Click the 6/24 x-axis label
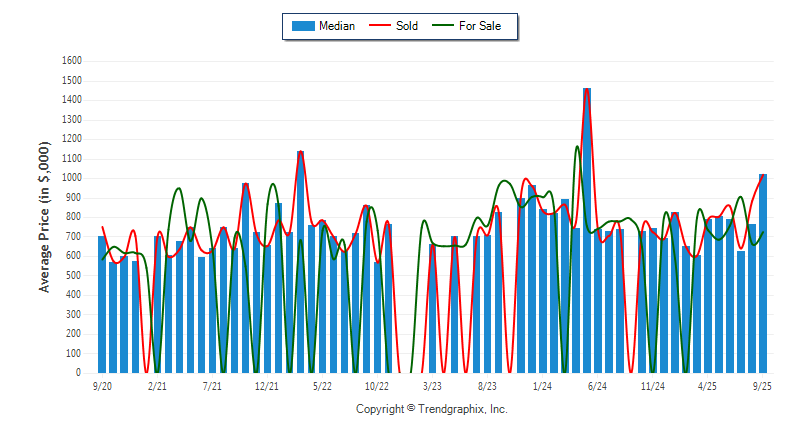 (598, 385)
